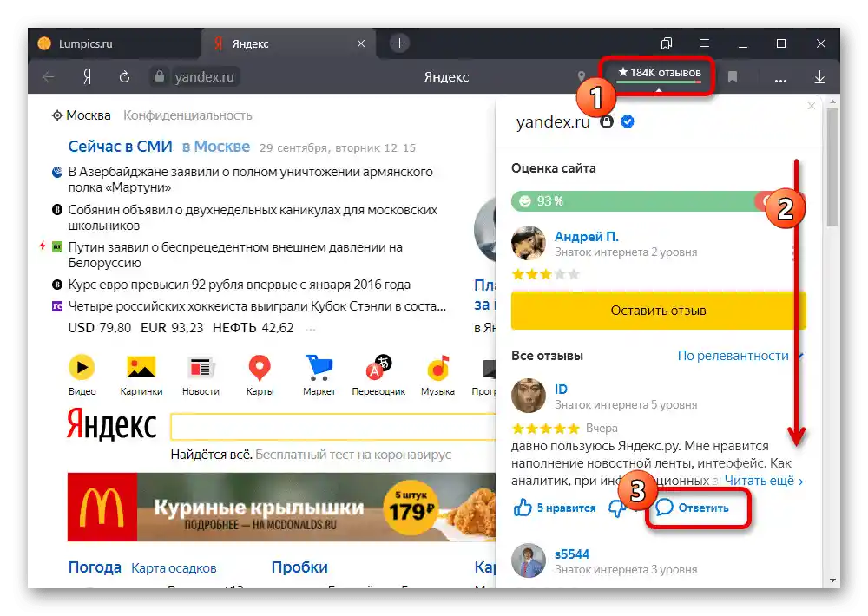Viewport: 868px width, 616px height.
Task: Click the Оставить отзыв button
Action: (658, 311)
